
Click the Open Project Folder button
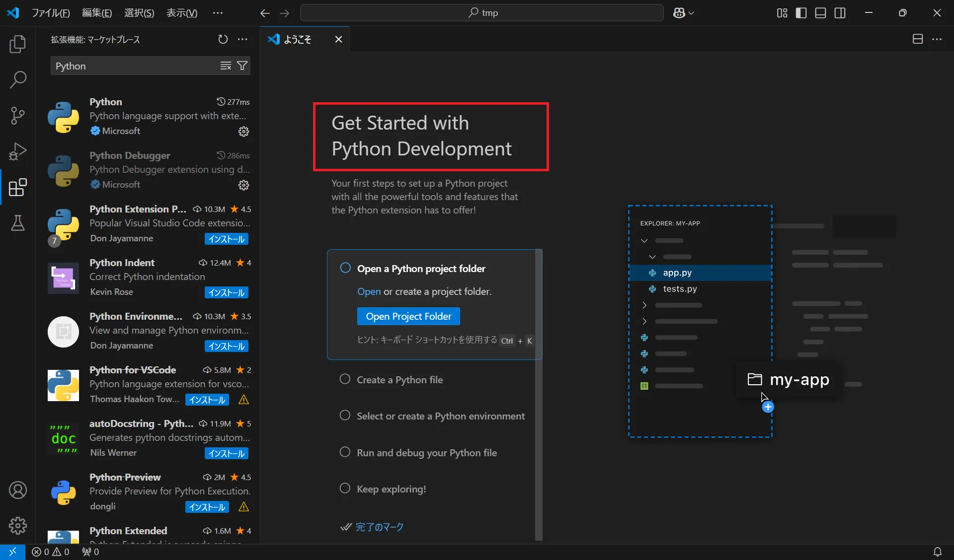pos(408,316)
